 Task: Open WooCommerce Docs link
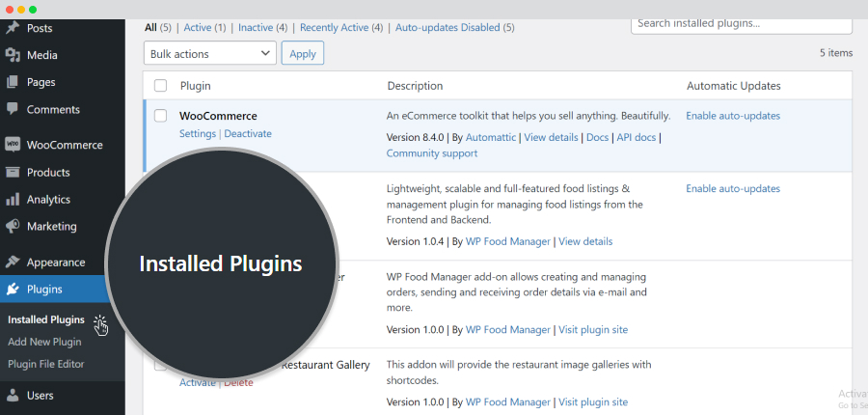[597, 137]
